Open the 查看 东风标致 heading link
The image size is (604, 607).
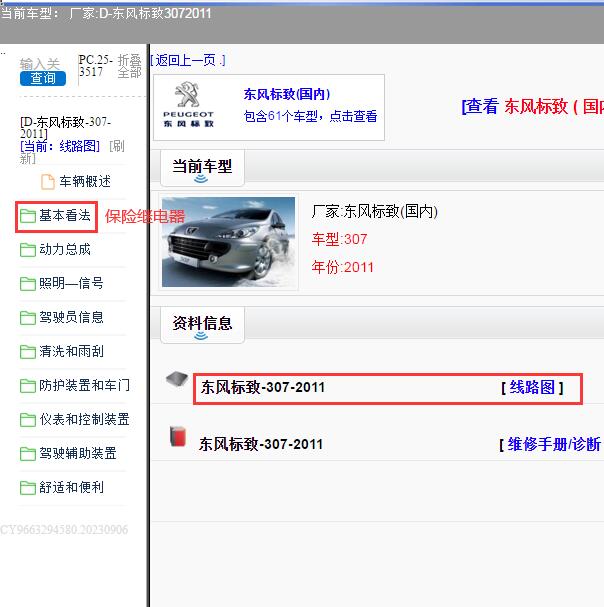click(532, 106)
